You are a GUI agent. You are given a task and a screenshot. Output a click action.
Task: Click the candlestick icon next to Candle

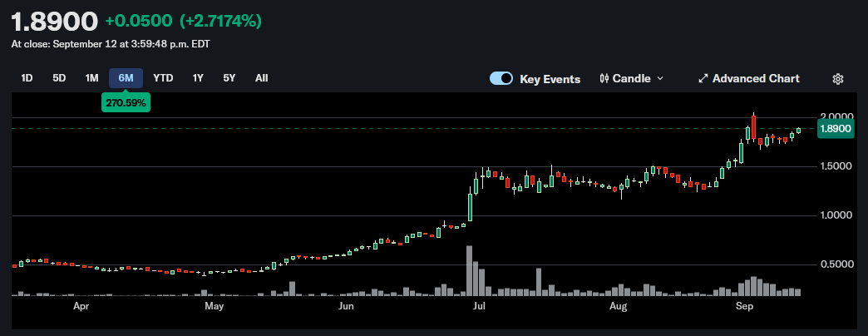pyautogui.click(x=604, y=79)
